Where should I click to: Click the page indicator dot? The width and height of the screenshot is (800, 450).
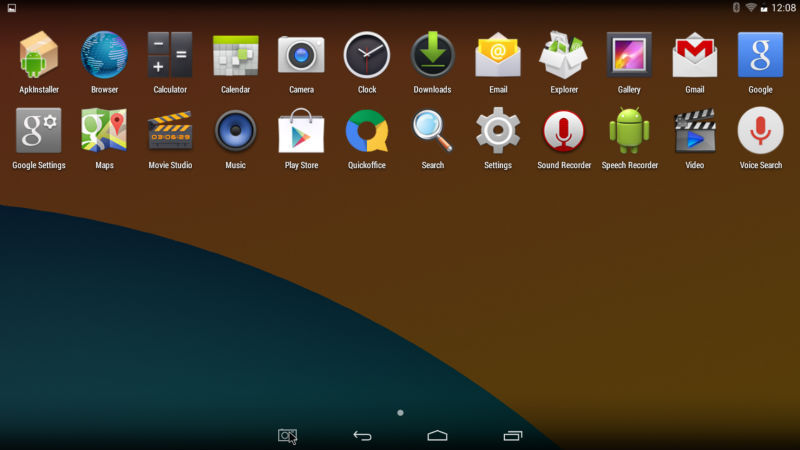400,412
